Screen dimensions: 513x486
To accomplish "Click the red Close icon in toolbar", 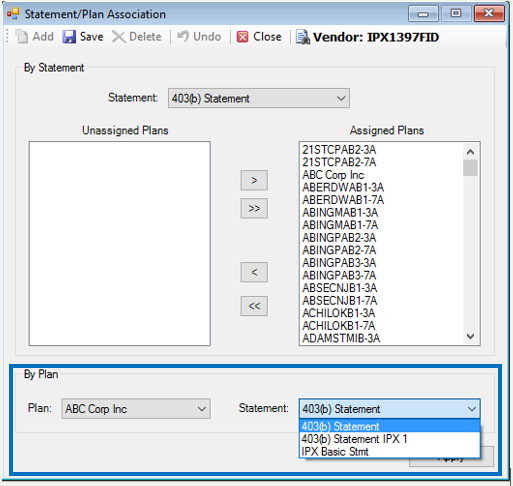I will tap(242, 37).
